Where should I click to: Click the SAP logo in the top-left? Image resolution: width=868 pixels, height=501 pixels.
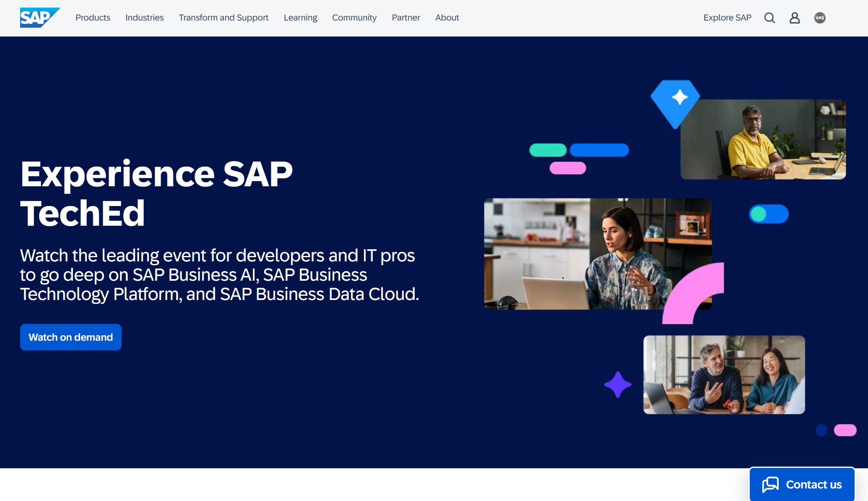pos(39,17)
